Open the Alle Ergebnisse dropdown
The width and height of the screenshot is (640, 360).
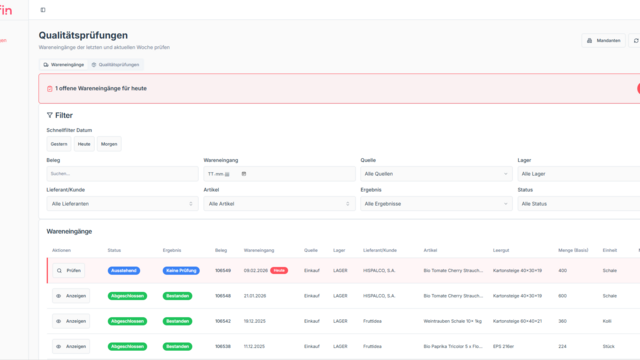436,204
